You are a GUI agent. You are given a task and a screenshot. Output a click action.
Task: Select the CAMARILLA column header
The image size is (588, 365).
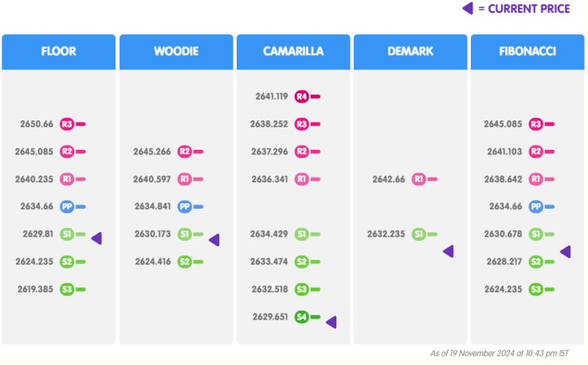(x=293, y=52)
